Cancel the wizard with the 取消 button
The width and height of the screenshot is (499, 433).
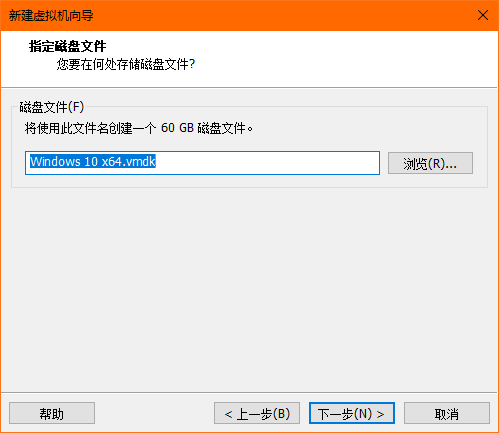447,413
